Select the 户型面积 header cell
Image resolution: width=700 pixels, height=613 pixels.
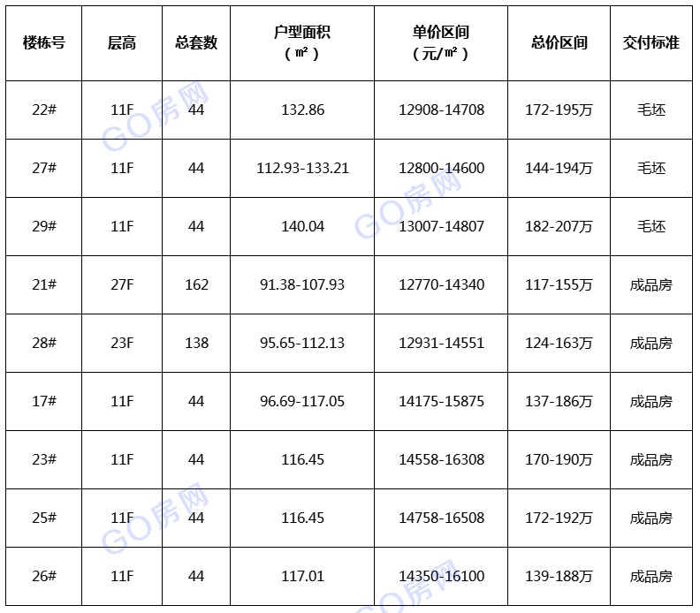click(302, 43)
